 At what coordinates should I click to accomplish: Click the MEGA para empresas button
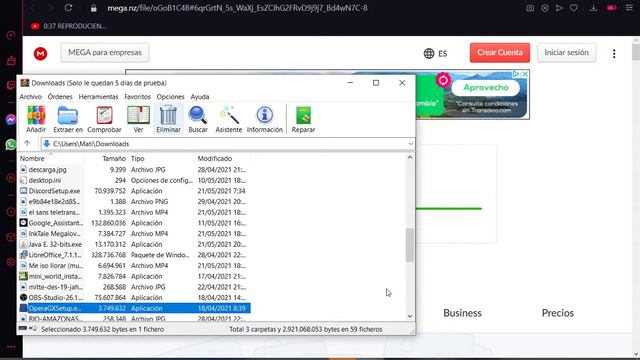[105, 53]
